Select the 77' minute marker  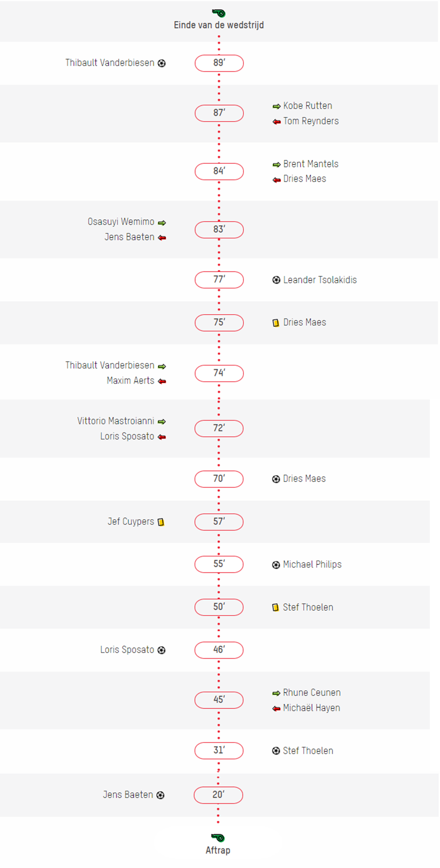(219, 280)
